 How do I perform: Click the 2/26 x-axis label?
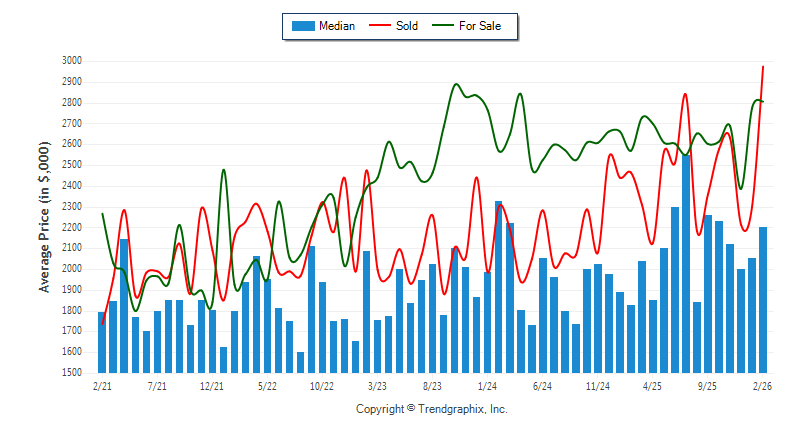(762, 384)
